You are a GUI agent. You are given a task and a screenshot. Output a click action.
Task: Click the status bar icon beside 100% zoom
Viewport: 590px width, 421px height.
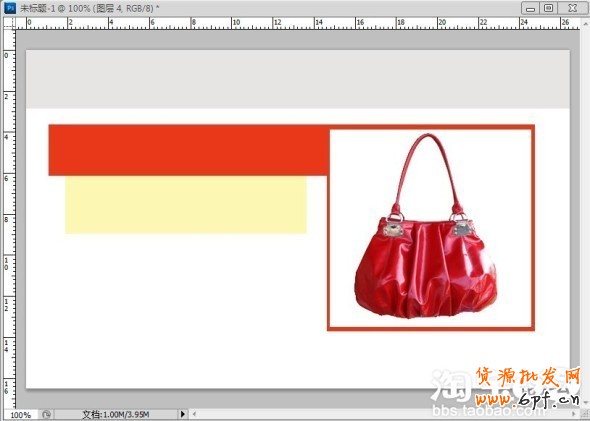[x=46, y=414]
